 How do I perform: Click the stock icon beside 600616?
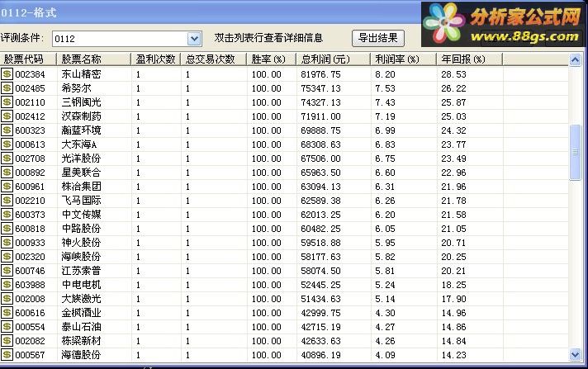7,313
